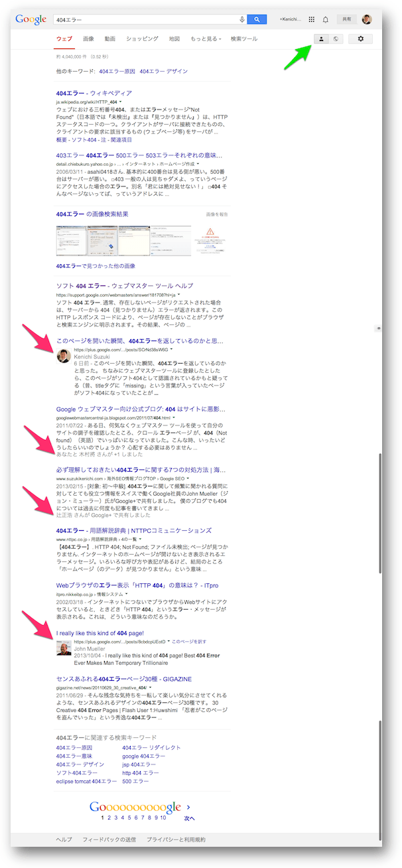402x868 pixels.
Task: Click related search 404エラー リダイレクト
Action: pos(151,747)
